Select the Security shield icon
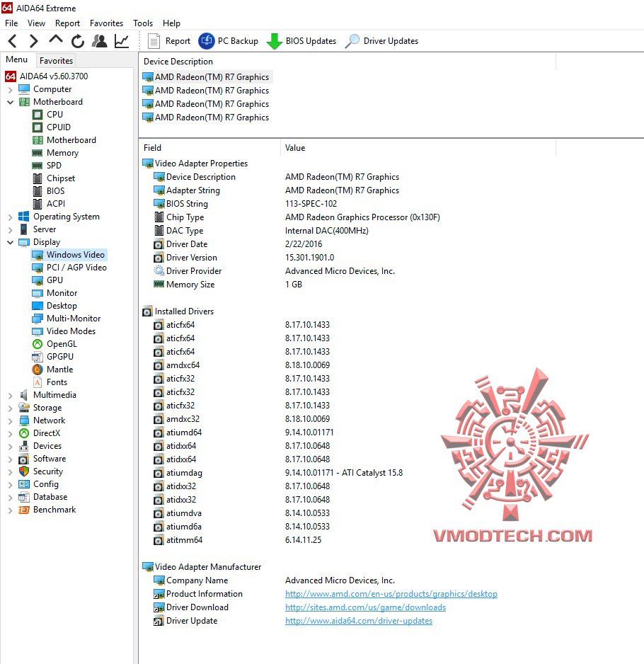This screenshot has width=644, height=664. 24,471
